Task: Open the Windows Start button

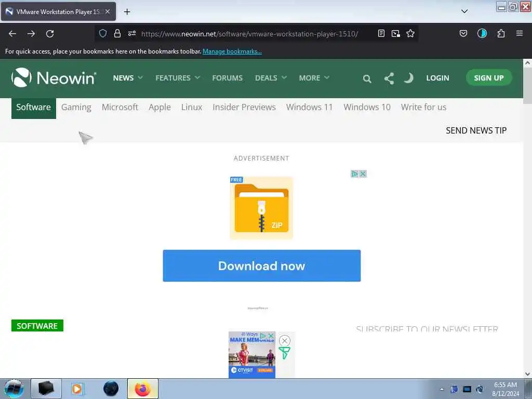Action: point(14,389)
